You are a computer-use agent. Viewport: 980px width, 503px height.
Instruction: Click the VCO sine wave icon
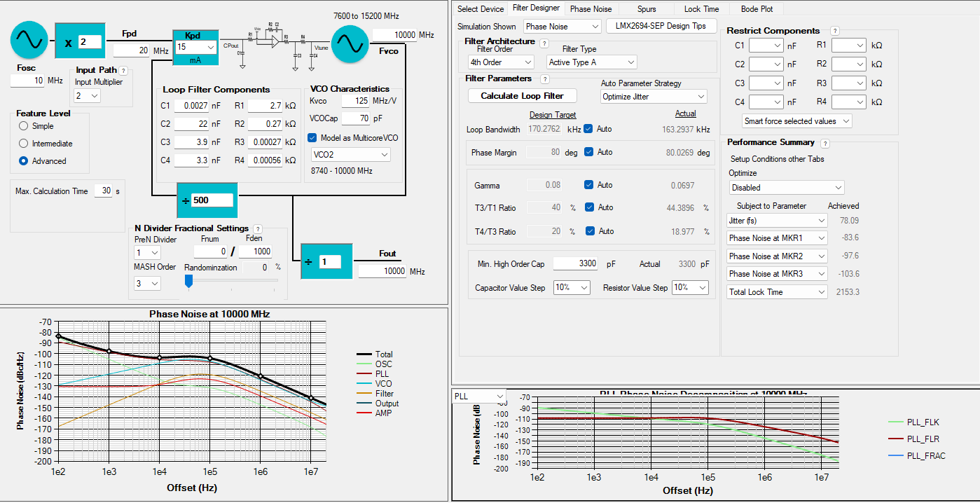(x=349, y=44)
